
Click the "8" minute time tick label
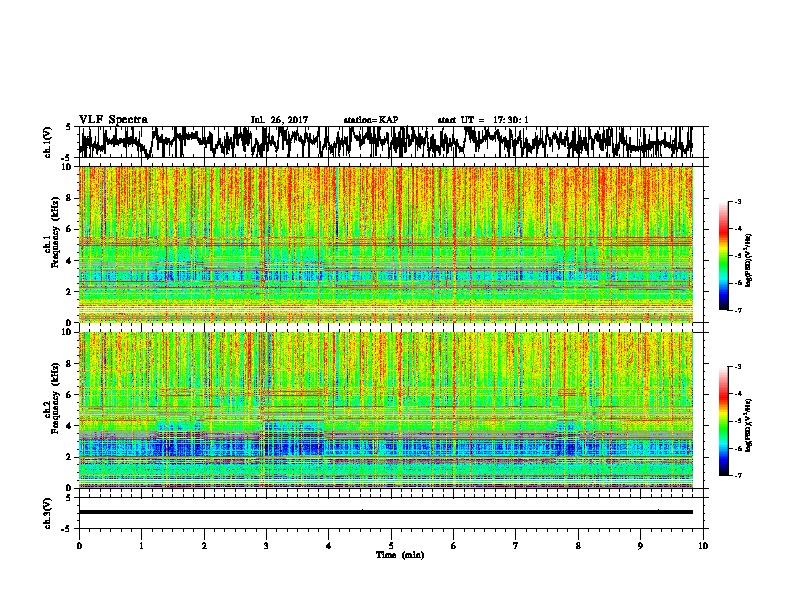pos(578,546)
